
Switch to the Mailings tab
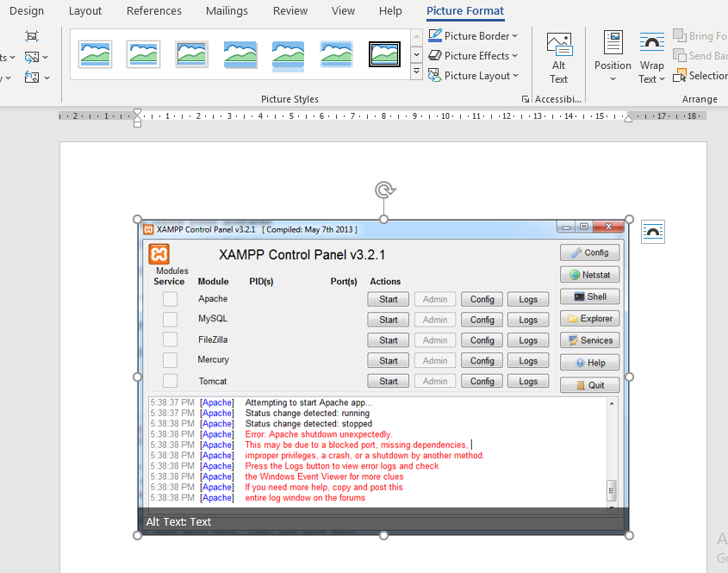227,10
